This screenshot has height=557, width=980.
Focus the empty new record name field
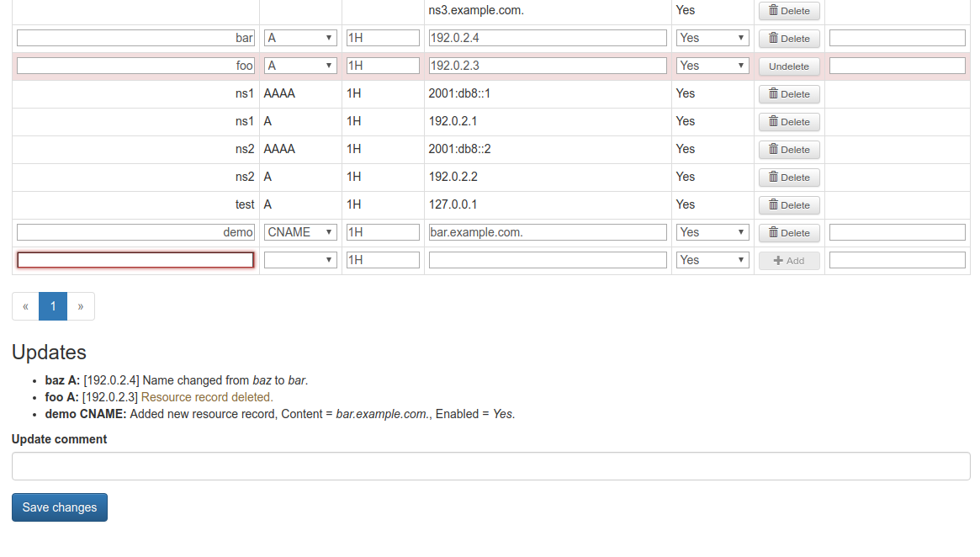pos(135,260)
